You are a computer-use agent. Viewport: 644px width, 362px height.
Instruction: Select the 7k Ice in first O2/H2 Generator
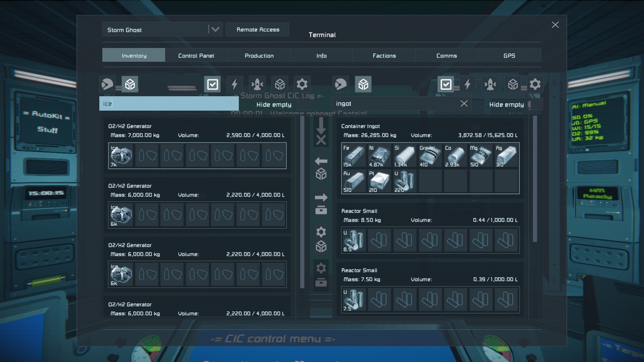click(121, 156)
